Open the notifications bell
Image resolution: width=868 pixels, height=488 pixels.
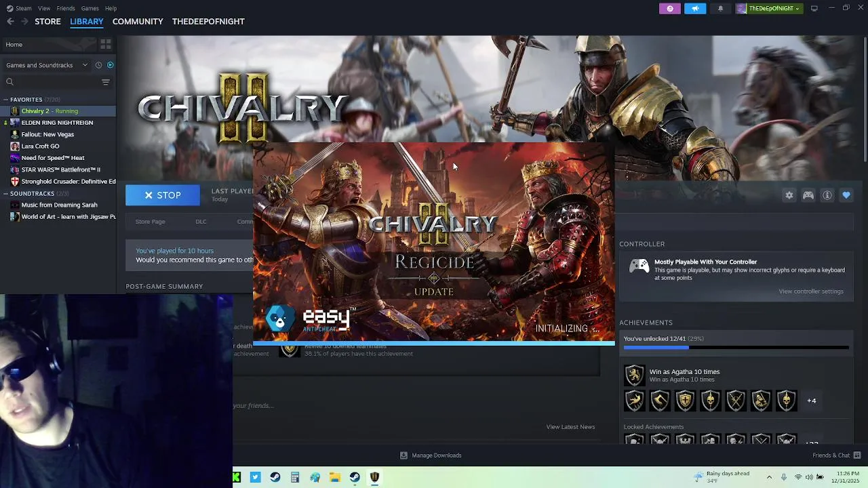tap(720, 8)
